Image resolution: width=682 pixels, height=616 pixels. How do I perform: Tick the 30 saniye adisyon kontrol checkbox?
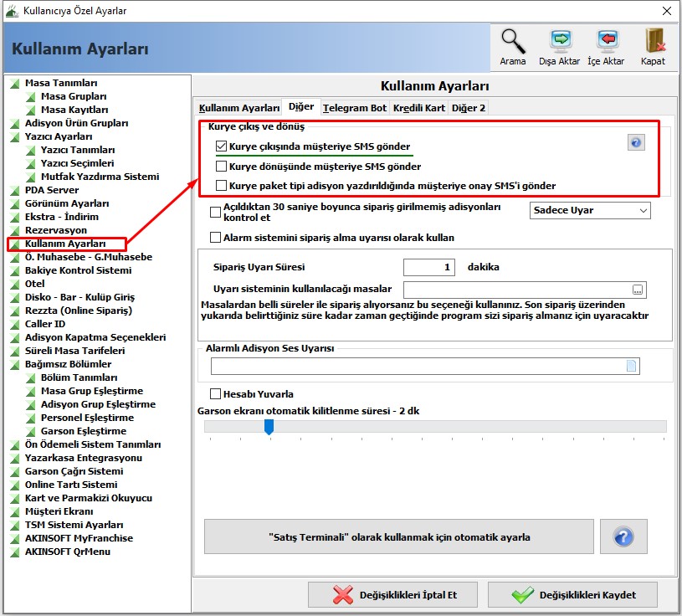point(215,212)
